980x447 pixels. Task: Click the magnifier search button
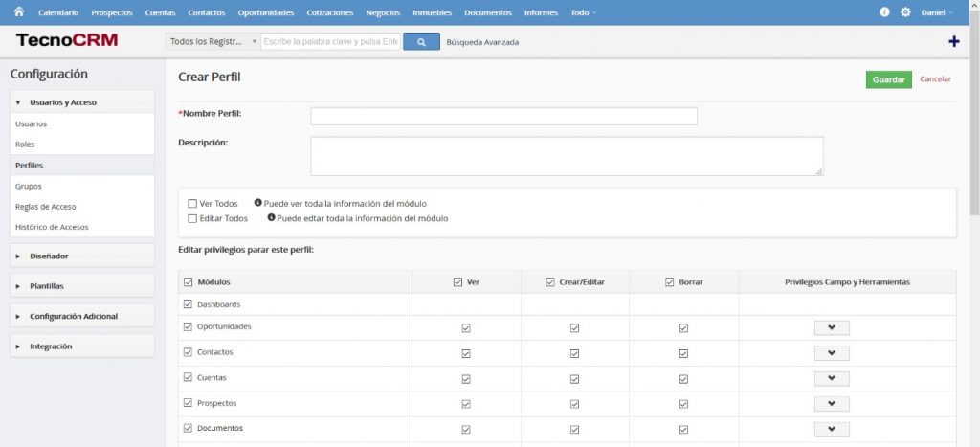pos(421,42)
